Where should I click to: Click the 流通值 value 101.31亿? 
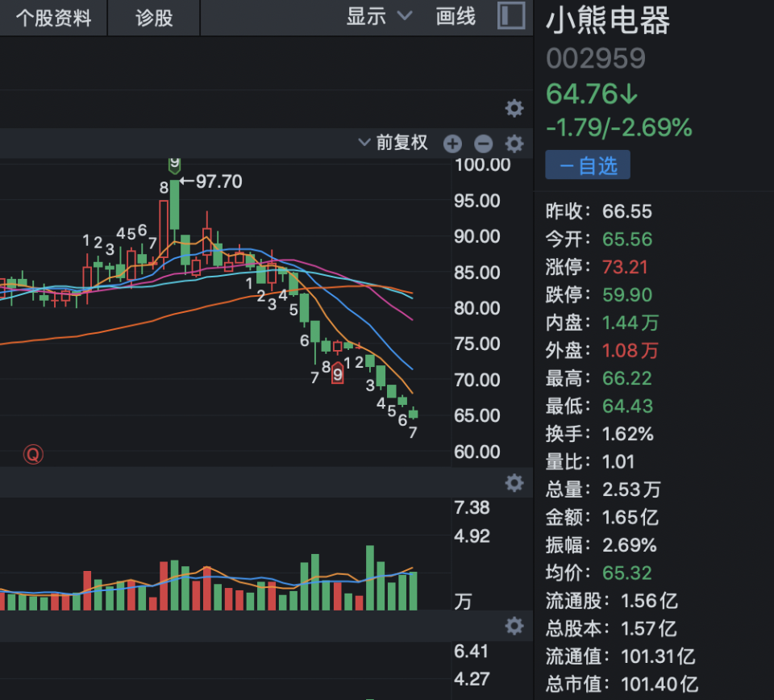point(658,656)
